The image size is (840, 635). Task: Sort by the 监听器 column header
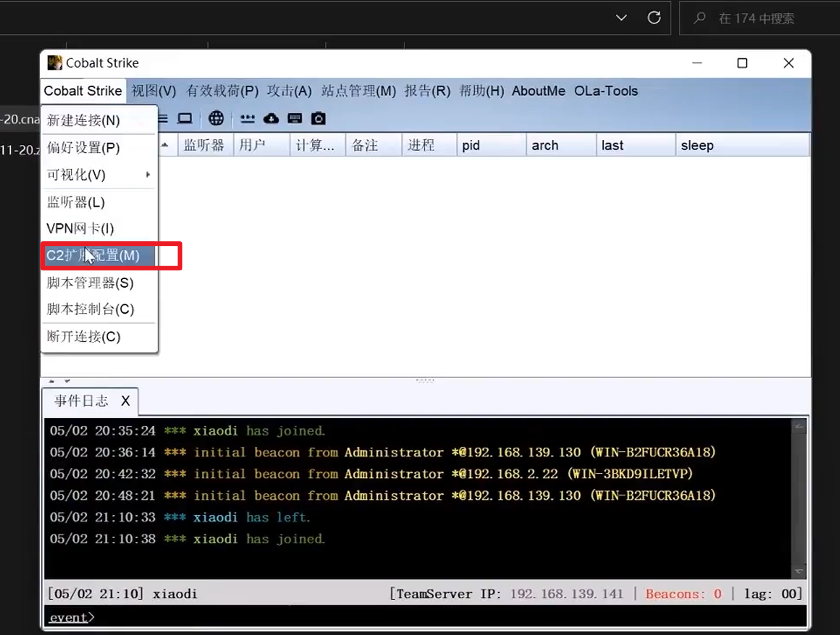tap(205, 145)
